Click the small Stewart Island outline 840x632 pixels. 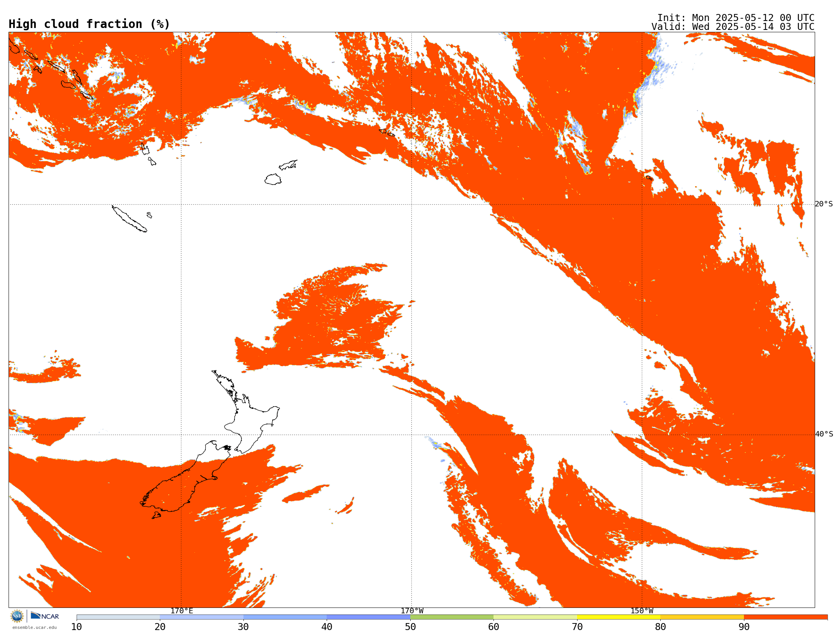(156, 515)
